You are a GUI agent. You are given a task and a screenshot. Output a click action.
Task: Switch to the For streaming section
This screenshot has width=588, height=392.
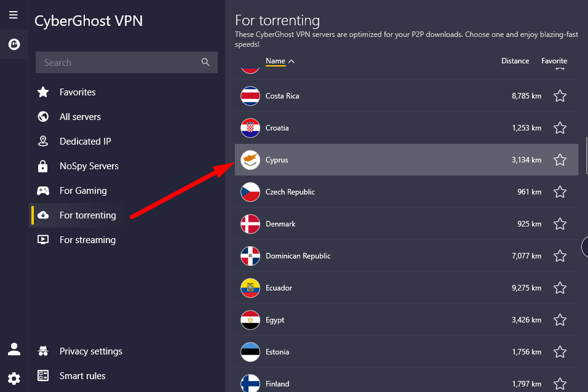click(x=87, y=239)
